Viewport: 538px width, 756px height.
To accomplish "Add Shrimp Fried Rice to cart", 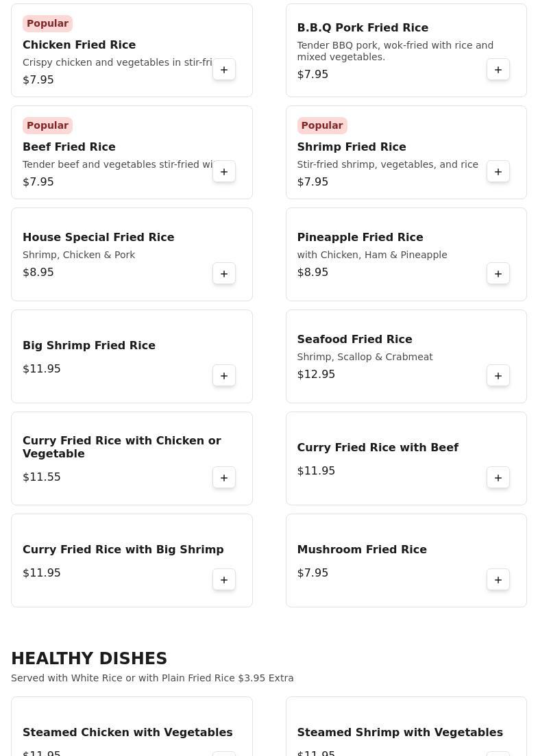I will coord(498,172).
